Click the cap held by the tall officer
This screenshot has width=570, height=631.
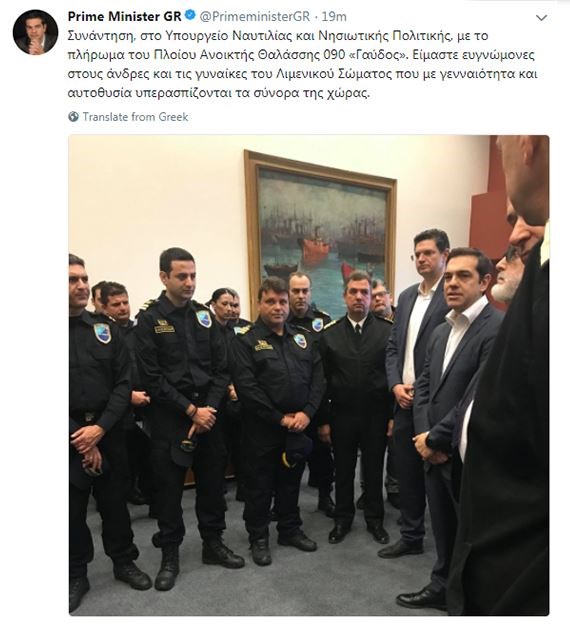tap(184, 448)
